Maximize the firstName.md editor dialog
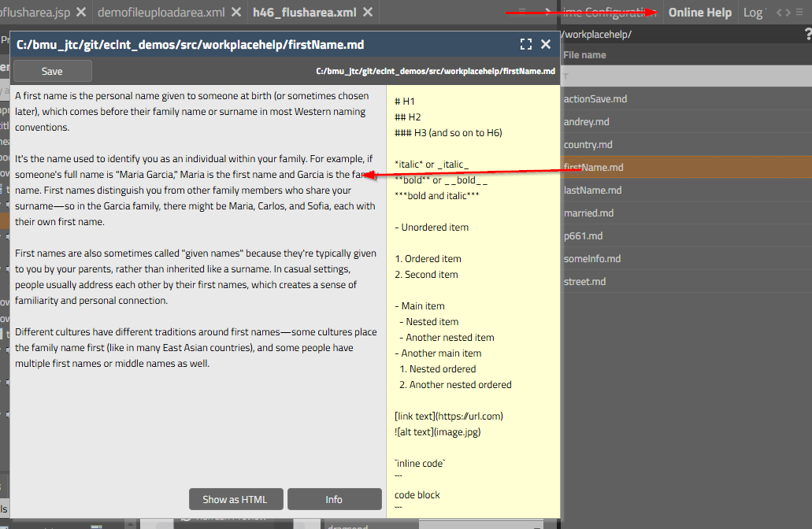812x529 pixels. point(526,45)
